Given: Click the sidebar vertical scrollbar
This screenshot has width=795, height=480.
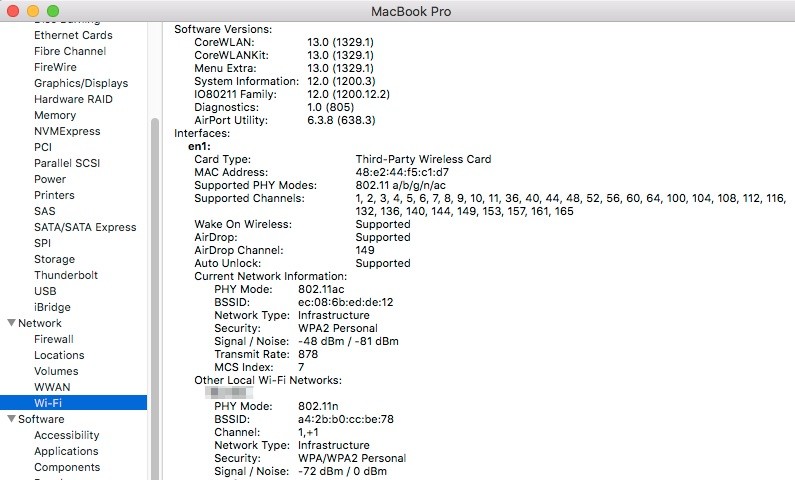Looking at the screenshot, I should pyautogui.click(x=155, y=299).
